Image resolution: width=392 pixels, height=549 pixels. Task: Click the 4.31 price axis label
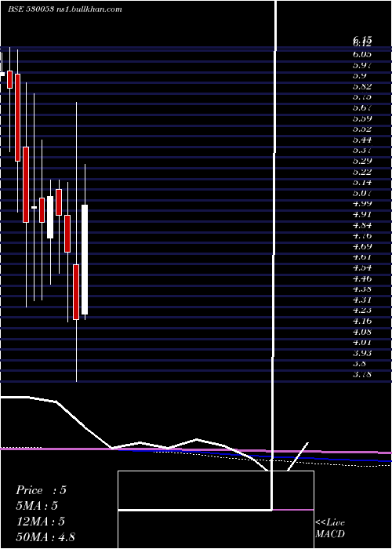click(x=362, y=300)
